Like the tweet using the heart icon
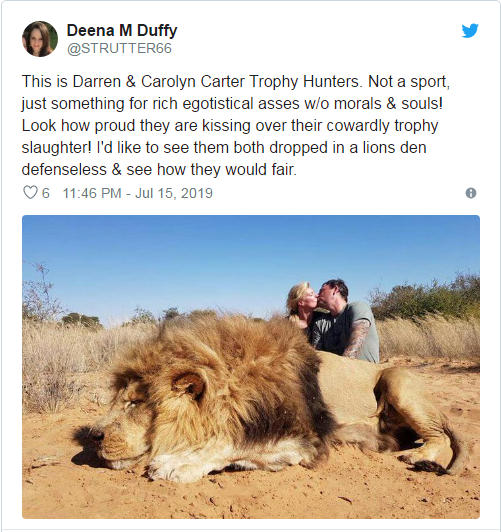Screen dimensions: 501x532 [30, 193]
